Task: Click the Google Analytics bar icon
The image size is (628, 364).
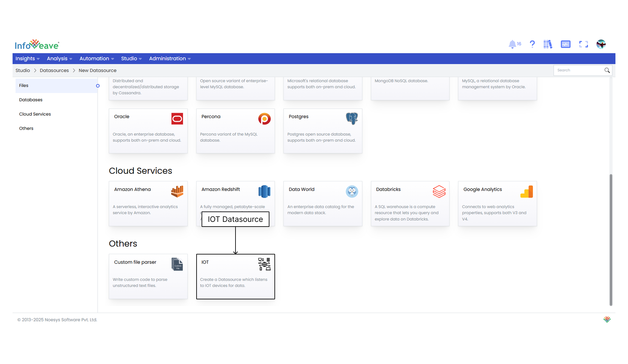Action: (x=527, y=191)
